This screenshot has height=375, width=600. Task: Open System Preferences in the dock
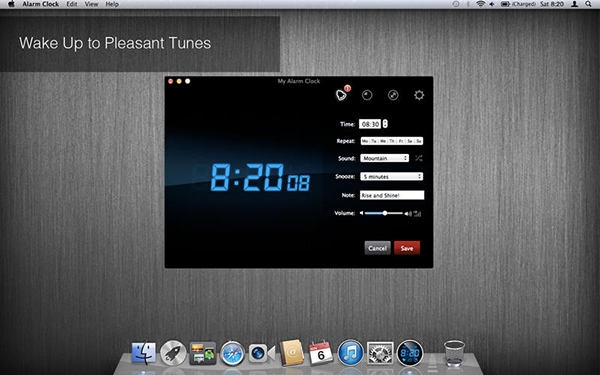tap(380, 353)
